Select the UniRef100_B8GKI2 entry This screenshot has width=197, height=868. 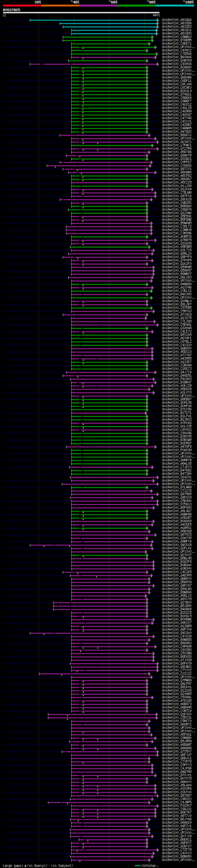pos(177,135)
